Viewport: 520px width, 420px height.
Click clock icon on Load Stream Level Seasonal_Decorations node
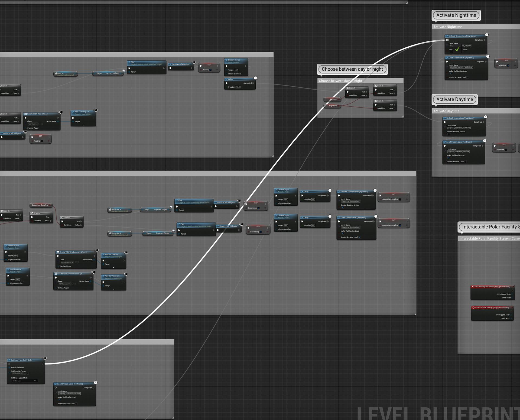pos(376,216)
